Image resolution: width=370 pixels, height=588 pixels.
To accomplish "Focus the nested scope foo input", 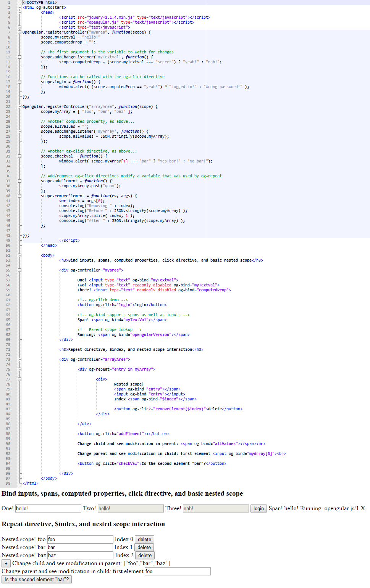I will tap(80, 540).
